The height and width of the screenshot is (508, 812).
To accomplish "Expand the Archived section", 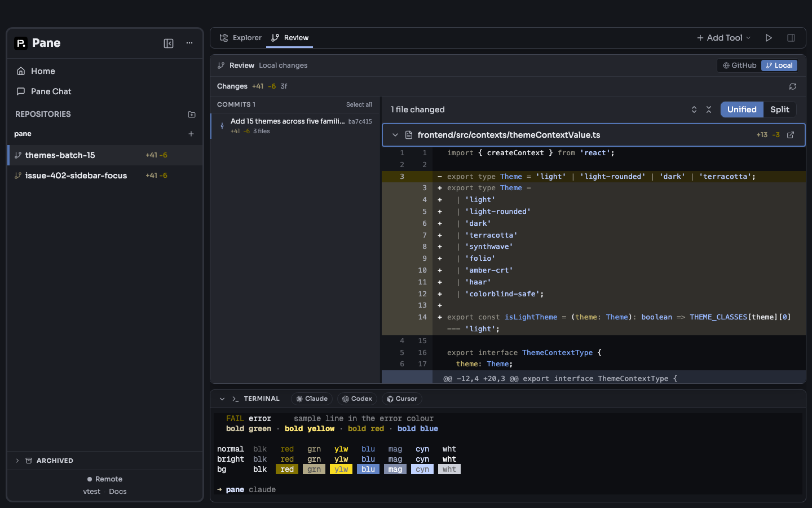I will (105, 461).
